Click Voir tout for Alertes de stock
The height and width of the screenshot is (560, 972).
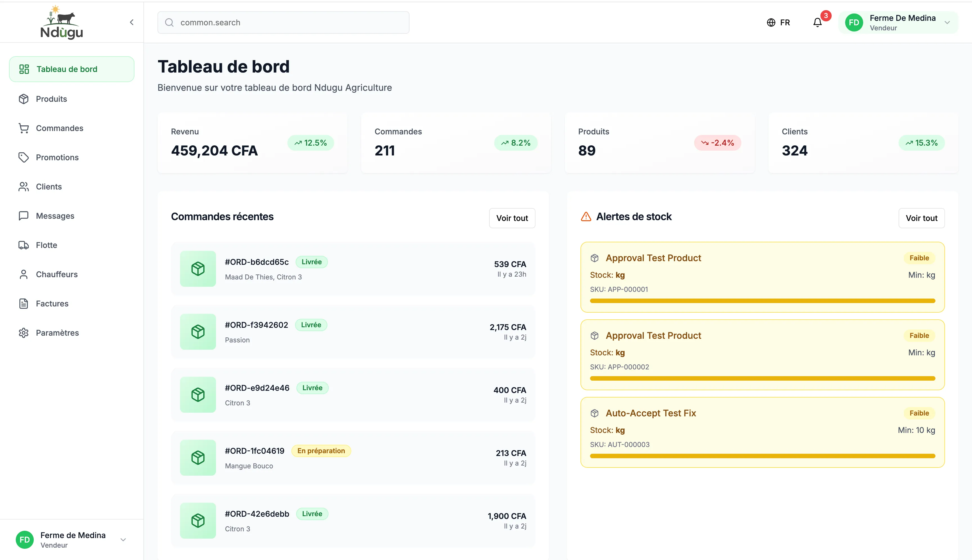[921, 218]
